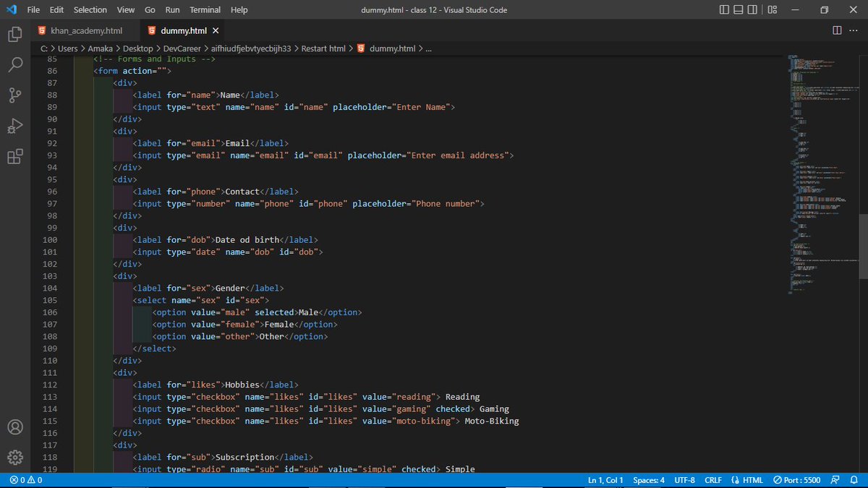Click the 'Subscription' label text
The image size is (868, 488).
click(244, 457)
